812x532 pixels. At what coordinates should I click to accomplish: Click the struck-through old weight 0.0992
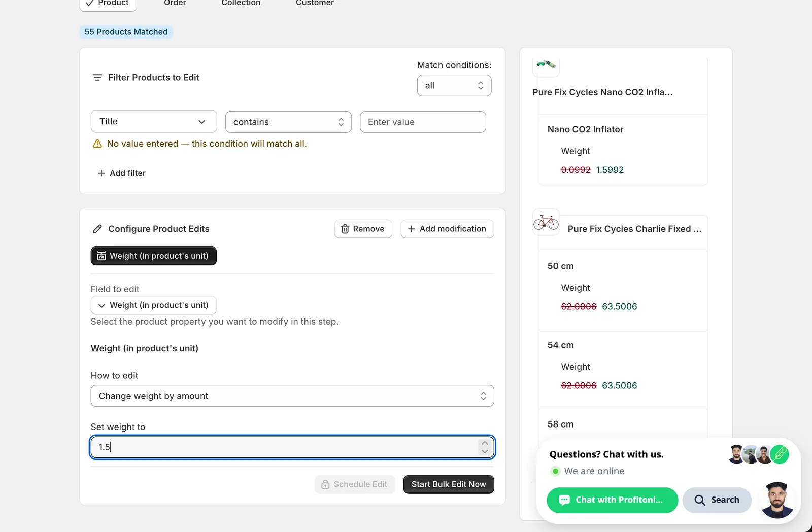click(x=576, y=170)
